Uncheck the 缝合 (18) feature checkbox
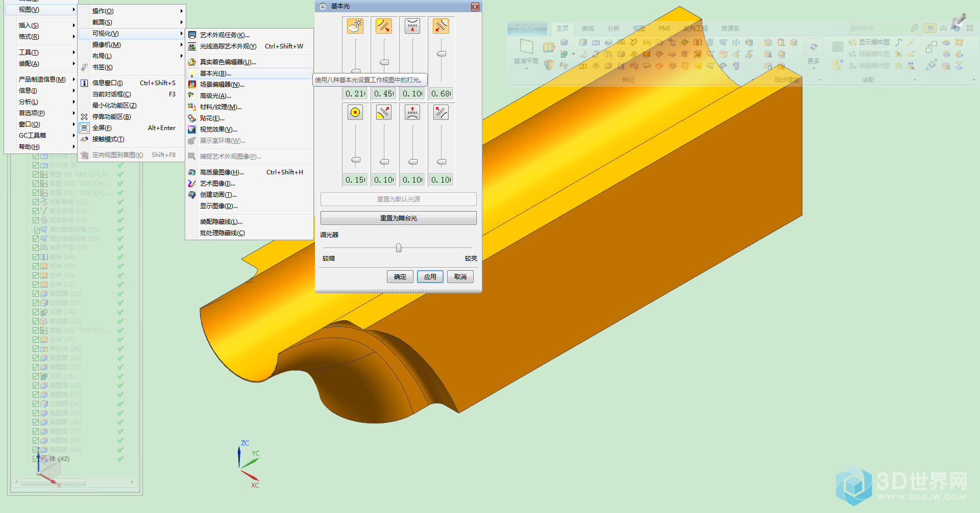Image resolution: width=980 pixels, height=513 pixels. 36,257
